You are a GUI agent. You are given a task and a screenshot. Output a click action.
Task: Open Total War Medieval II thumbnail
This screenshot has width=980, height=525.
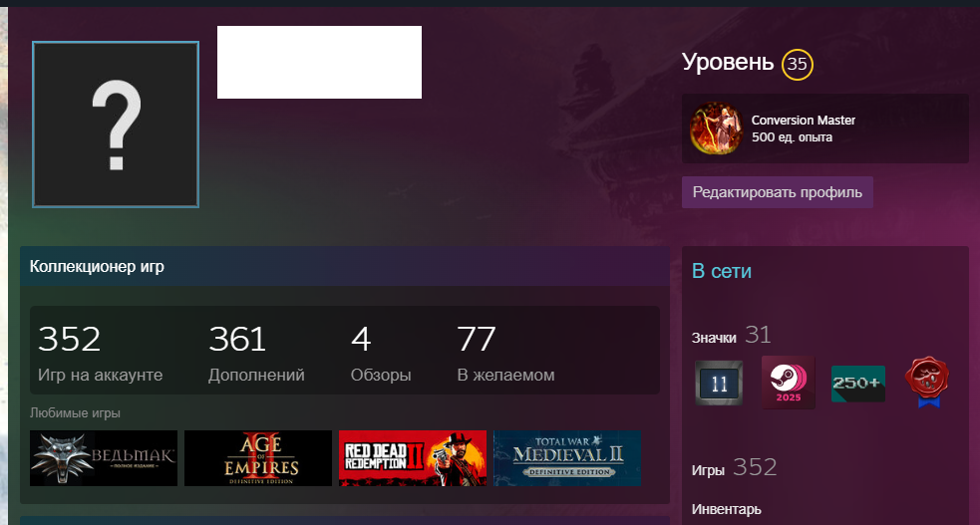coord(567,458)
